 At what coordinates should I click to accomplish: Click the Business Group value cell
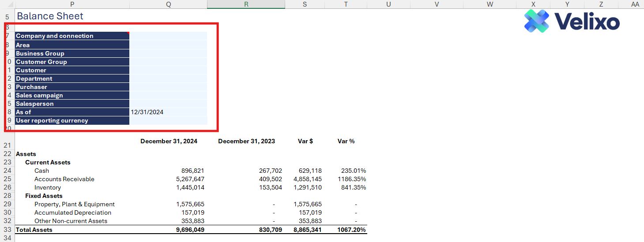[x=168, y=53]
